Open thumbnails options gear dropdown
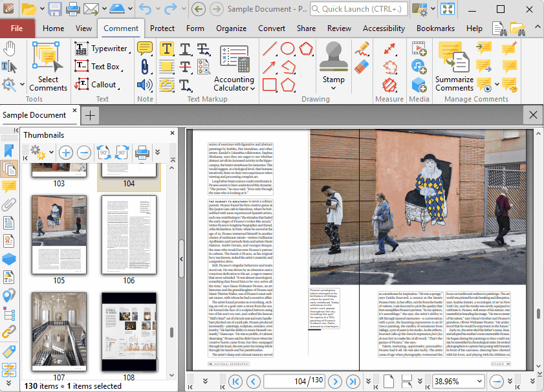Viewport: 544px width, 392px height. [40, 153]
